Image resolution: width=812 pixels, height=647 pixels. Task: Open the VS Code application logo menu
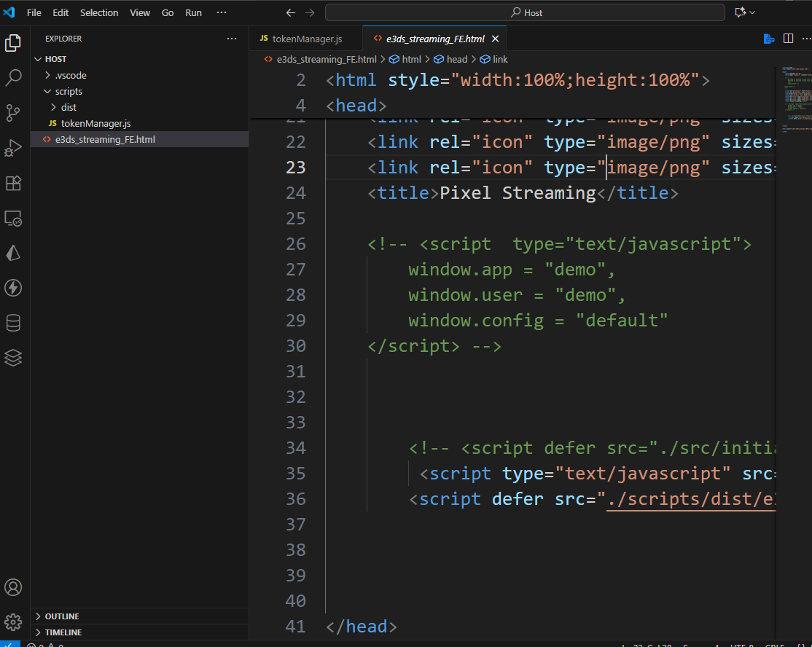pos(9,12)
